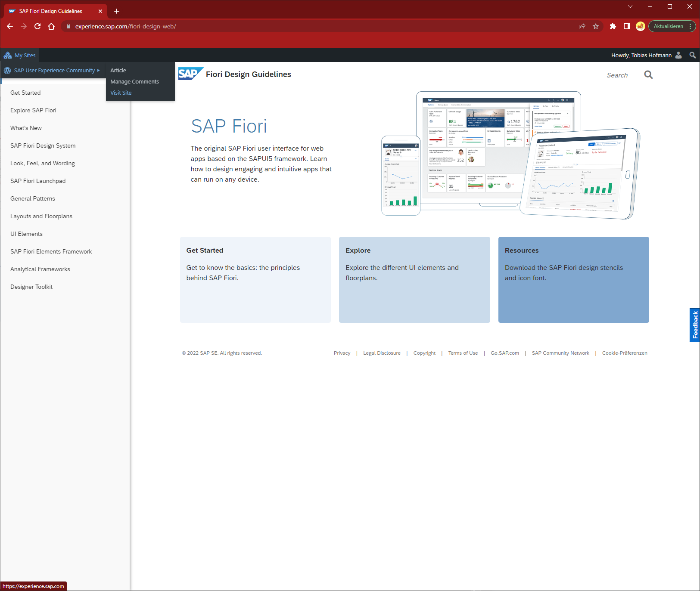Click the WordPress logo icon in admin bar
Viewport: 700px width, 591px height.
7,70
